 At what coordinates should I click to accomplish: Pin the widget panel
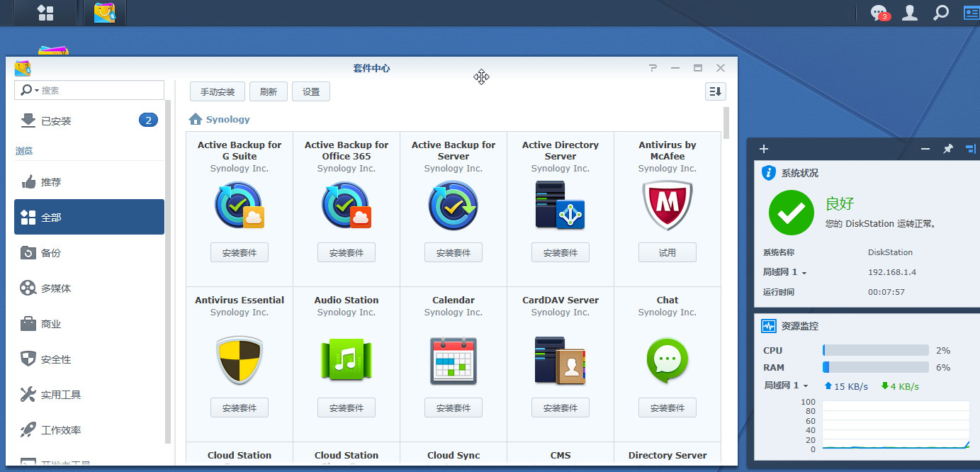(947, 149)
